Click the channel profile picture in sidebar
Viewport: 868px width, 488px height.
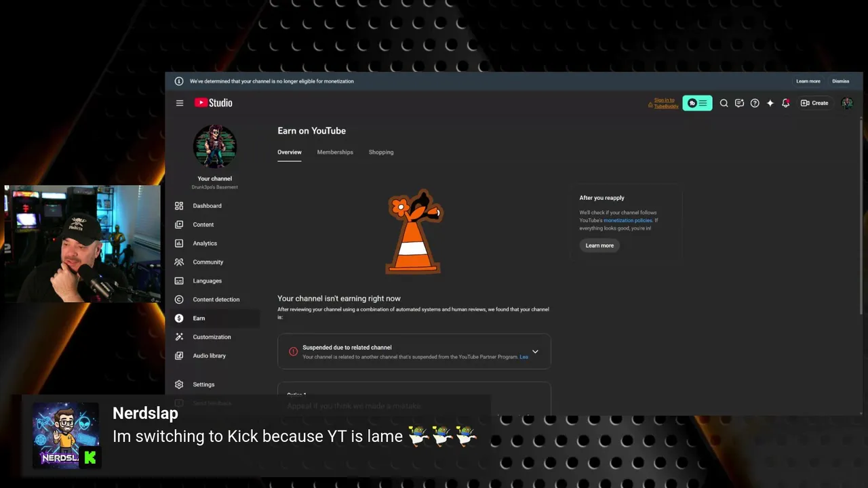point(215,146)
